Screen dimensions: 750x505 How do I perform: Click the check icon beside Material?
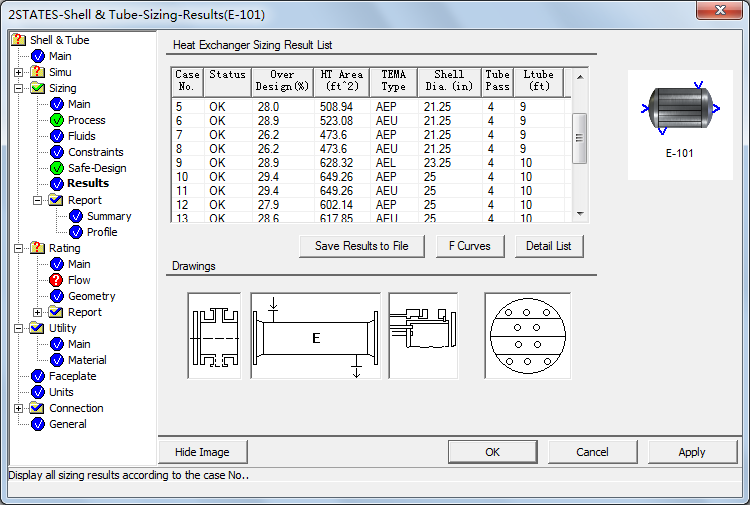pyautogui.click(x=56, y=360)
